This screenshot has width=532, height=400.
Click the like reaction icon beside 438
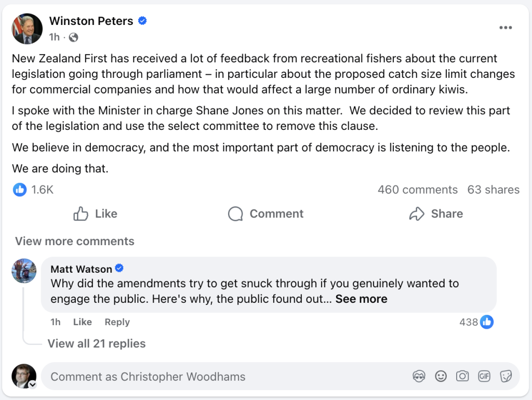tap(487, 322)
